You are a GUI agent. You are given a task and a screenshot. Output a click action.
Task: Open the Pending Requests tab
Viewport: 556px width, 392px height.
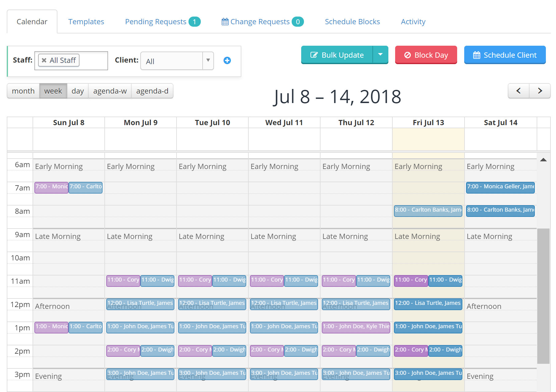(163, 22)
